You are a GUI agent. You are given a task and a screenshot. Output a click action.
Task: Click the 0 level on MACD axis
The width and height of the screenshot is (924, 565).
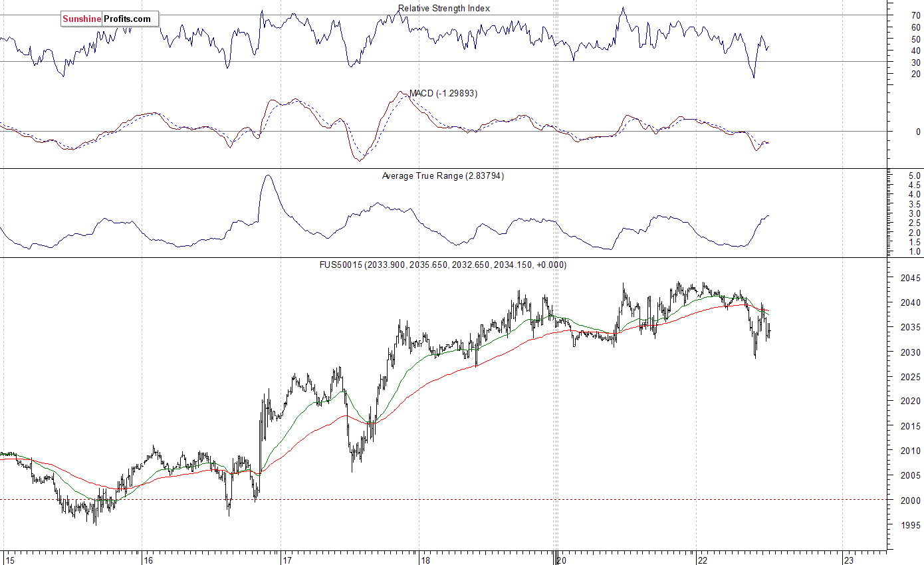point(918,132)
